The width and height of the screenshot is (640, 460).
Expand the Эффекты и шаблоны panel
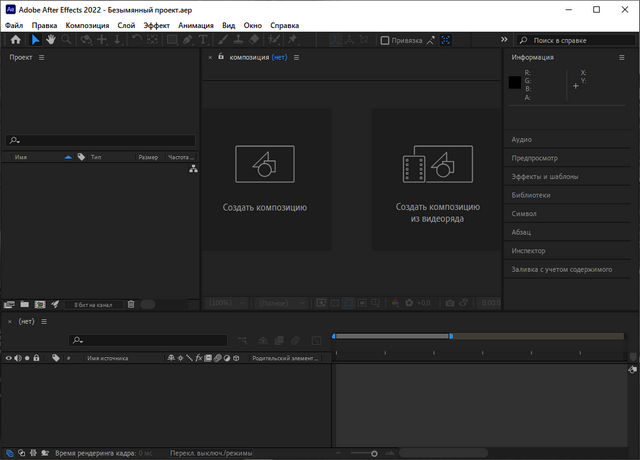point(545,177)
